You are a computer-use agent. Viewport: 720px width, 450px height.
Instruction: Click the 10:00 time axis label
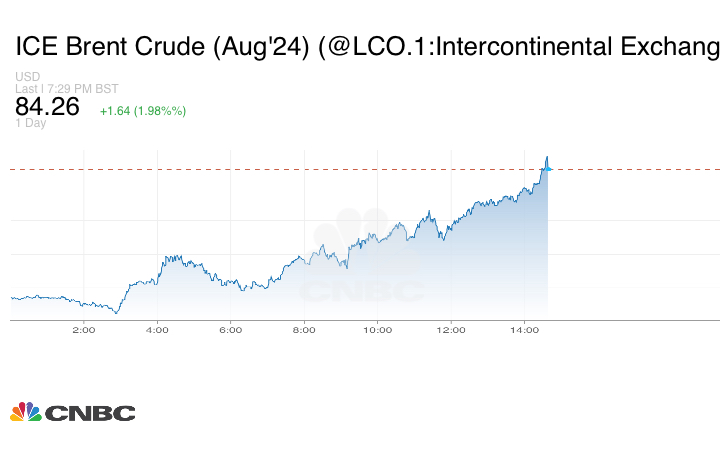pyautogui.click(x=377, y=330)
